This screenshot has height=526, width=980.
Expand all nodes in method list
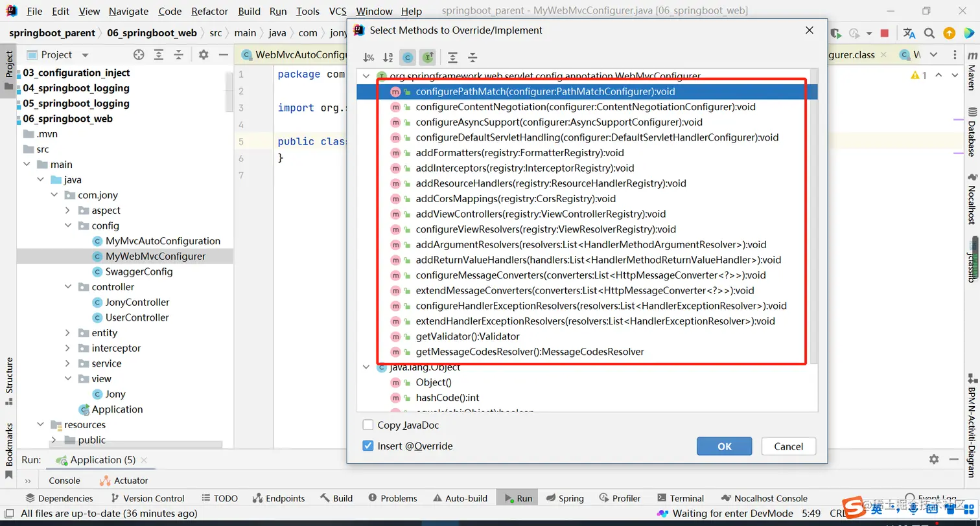pos(452,58)
